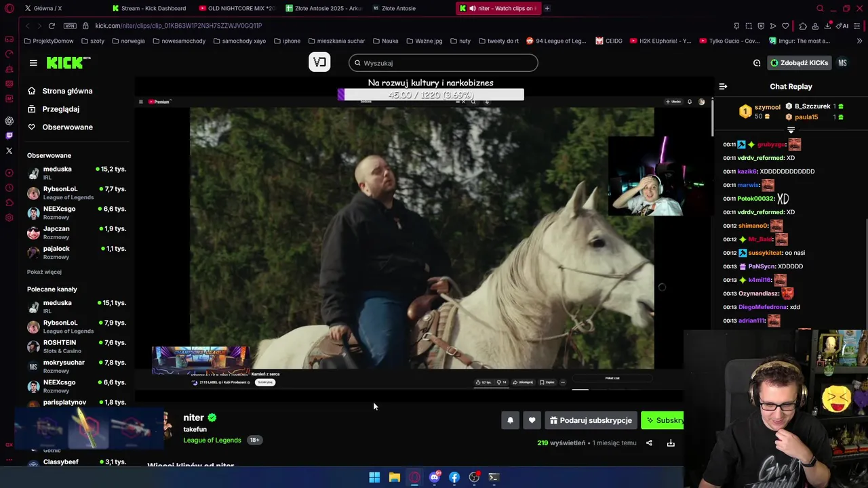
Task: Open norwegia bookmark folder
Action: tap(129, 41)
